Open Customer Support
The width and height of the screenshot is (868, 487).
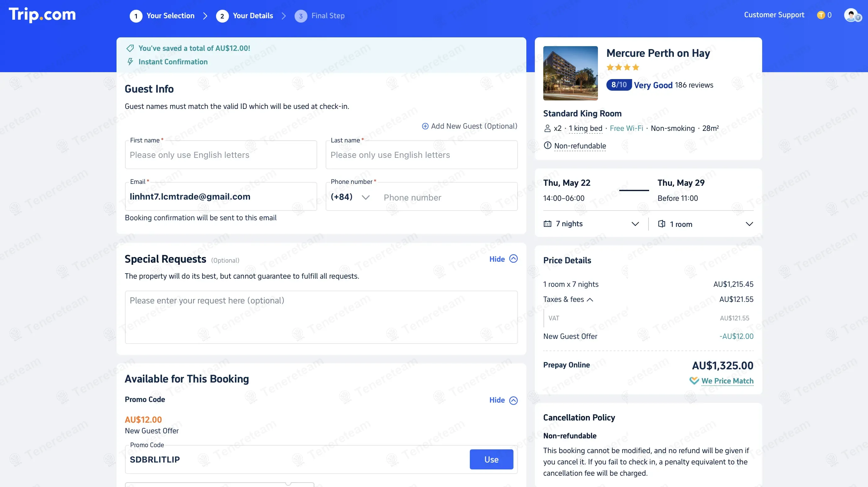[x=774, y=15]
